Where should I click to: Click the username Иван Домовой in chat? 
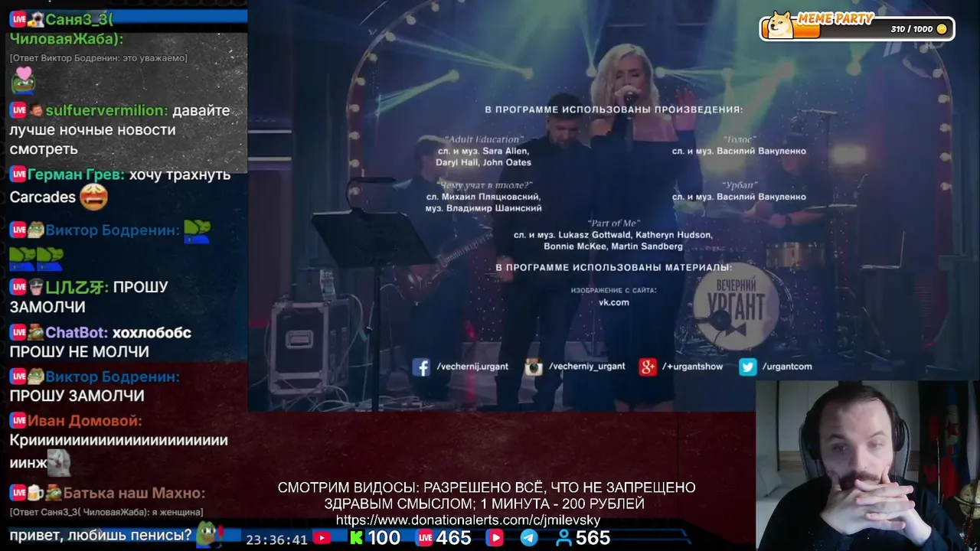pyautogui.click(x=84, y=421)
